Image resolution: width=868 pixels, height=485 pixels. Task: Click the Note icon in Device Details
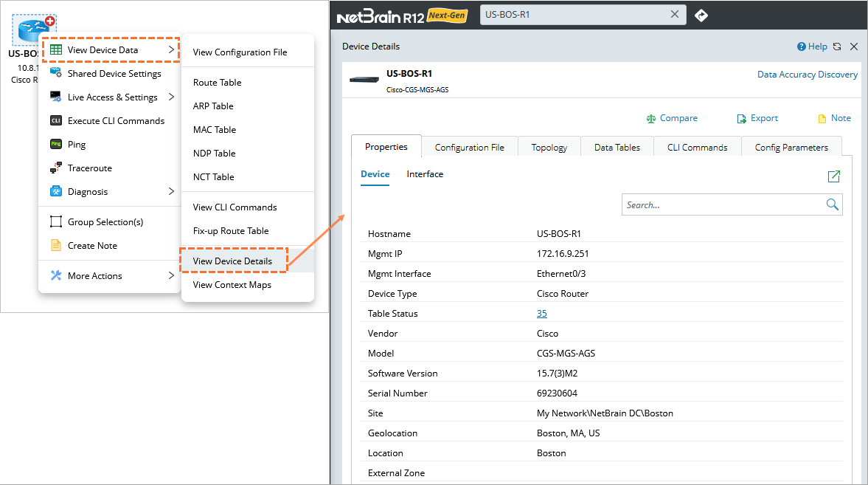822,119
